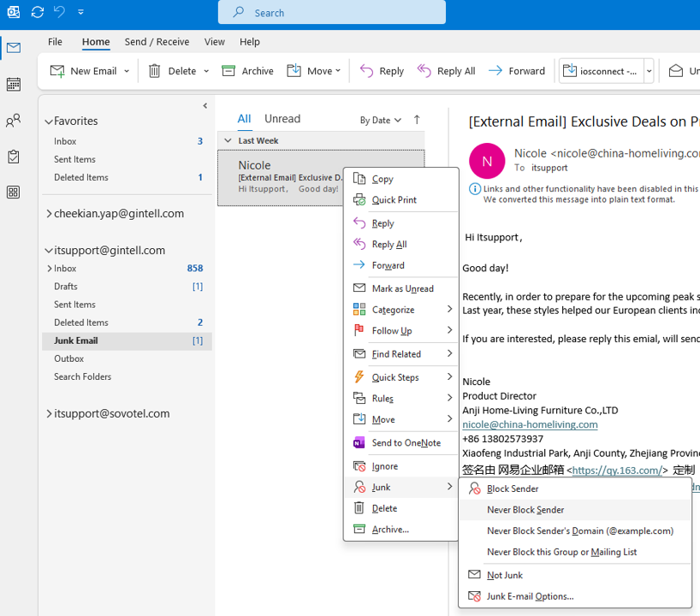Open People contacts in the sidebar
The image size is (700, 616).
point(13,121)
